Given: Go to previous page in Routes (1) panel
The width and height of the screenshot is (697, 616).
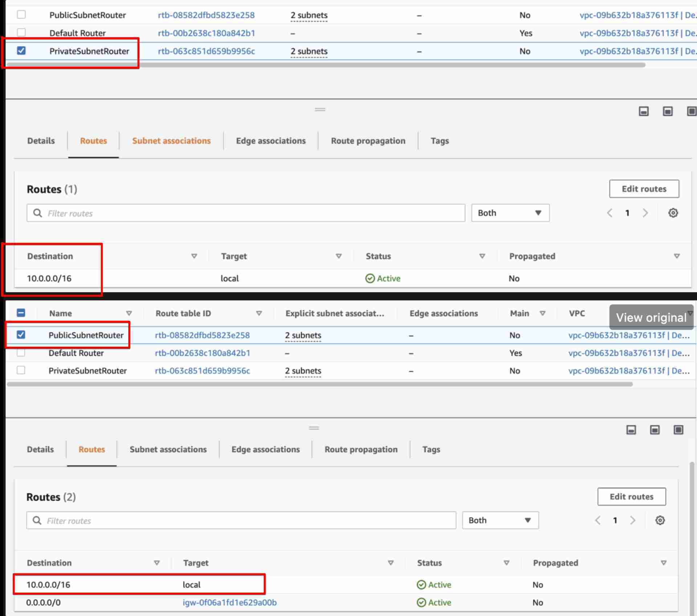Looking at the screenshot, I should pos(610,213).
